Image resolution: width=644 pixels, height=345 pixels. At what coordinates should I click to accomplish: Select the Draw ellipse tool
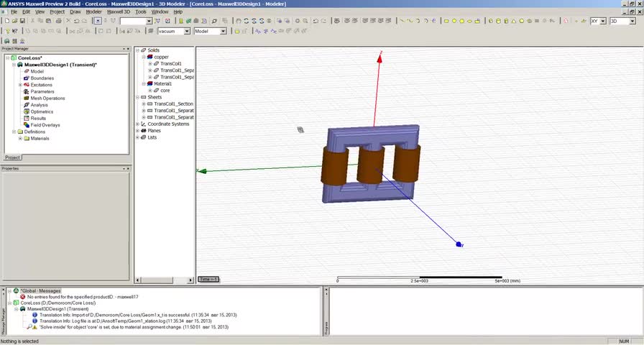[x=469, y=21]
